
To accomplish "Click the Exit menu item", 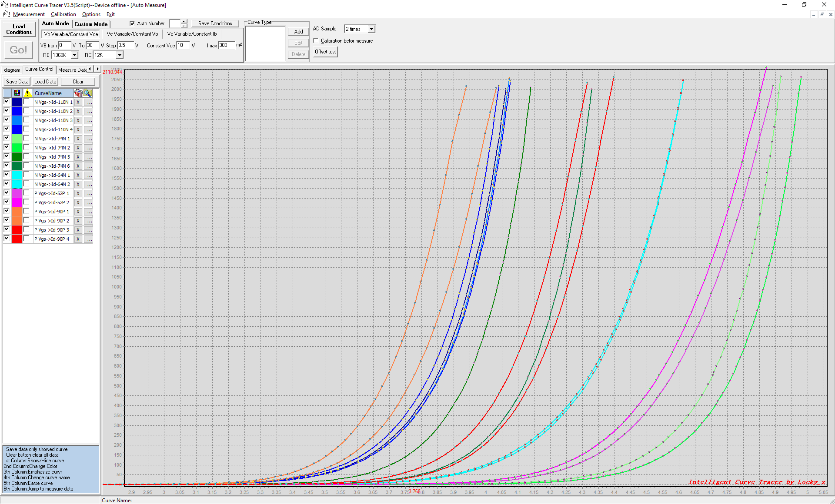I will coord(110,14).
